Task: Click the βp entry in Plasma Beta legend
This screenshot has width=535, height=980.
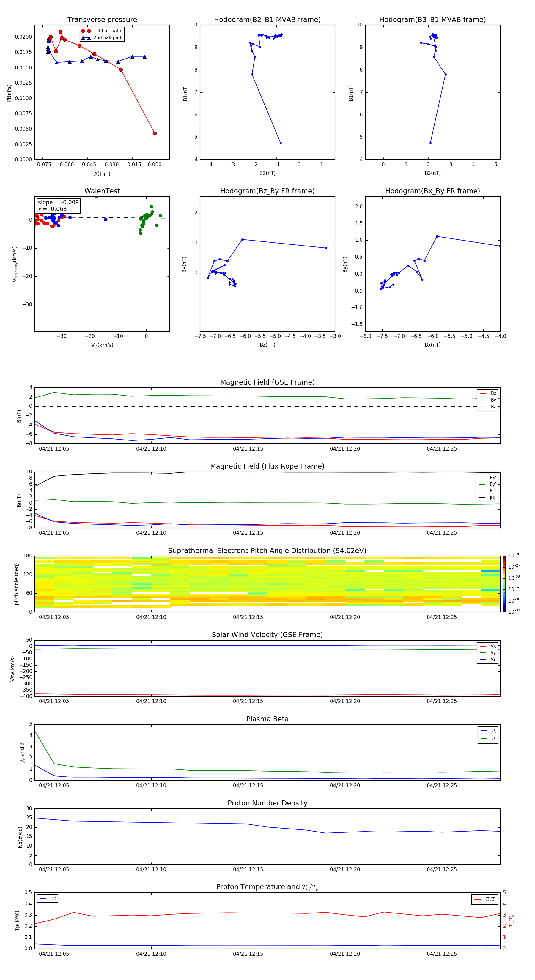Action: pyautogui.click(x=488, y=731)
